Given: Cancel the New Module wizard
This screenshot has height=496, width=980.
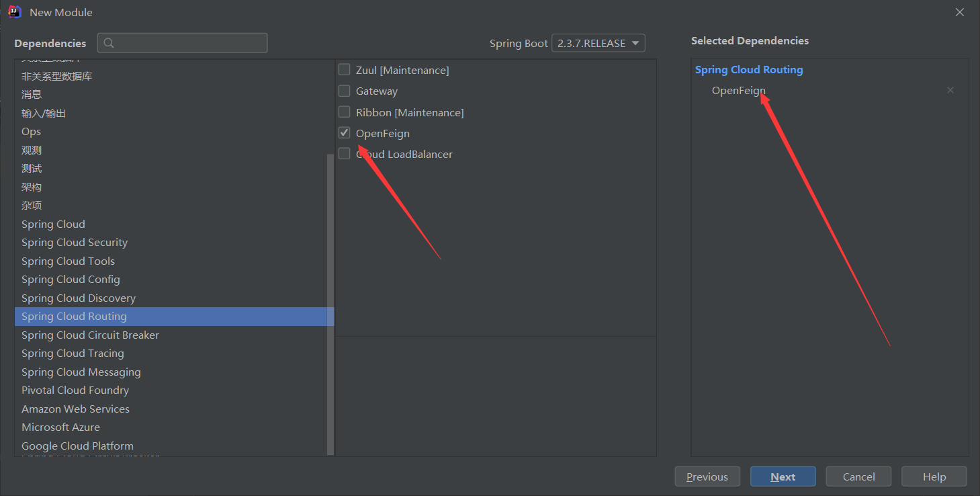Looking at the screenshot, I should tap(858, 477).
